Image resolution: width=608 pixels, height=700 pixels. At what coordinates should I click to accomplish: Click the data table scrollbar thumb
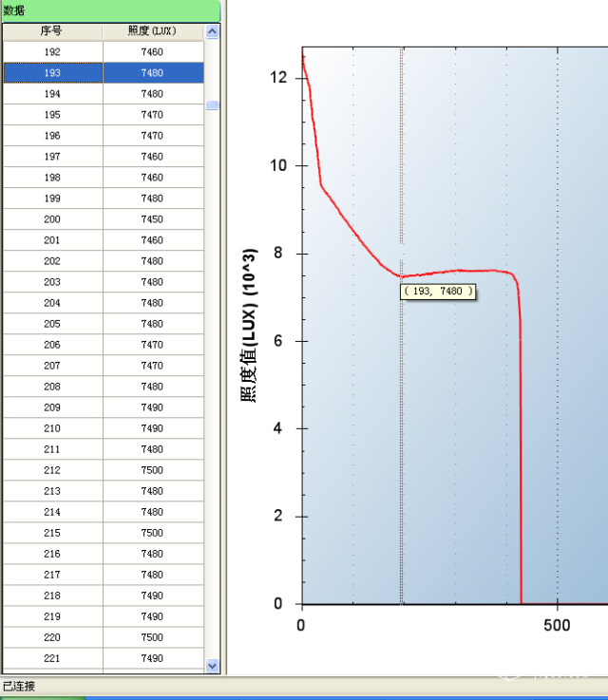coord(212,104)
